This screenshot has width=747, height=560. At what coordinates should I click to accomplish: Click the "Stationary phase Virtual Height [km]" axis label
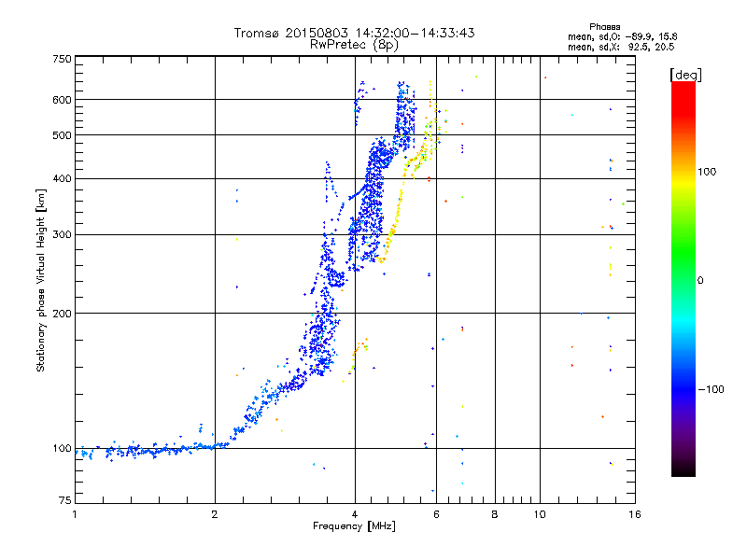pos(41,280)
